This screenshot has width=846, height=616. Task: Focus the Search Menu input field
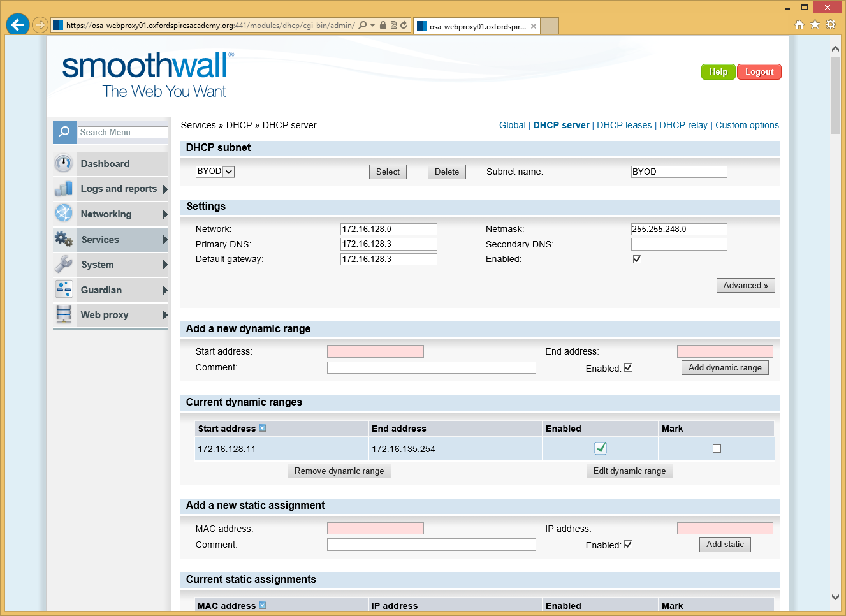[x=123, y=132]
